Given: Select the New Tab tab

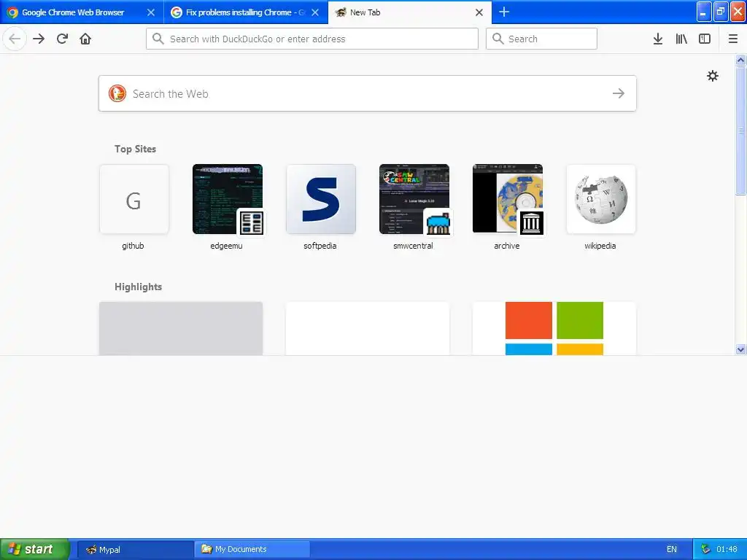Looking at the screenshot, I should pos(410,12).
